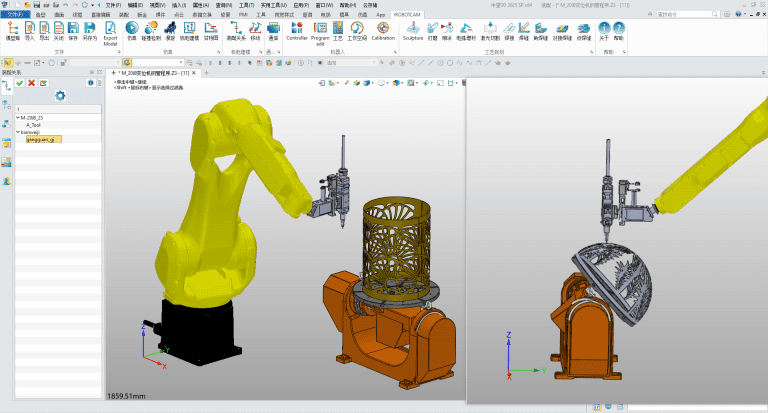Switch to the iROBOTCAM ribbon tab
The image size is (768, 413).
click(406, 16)
